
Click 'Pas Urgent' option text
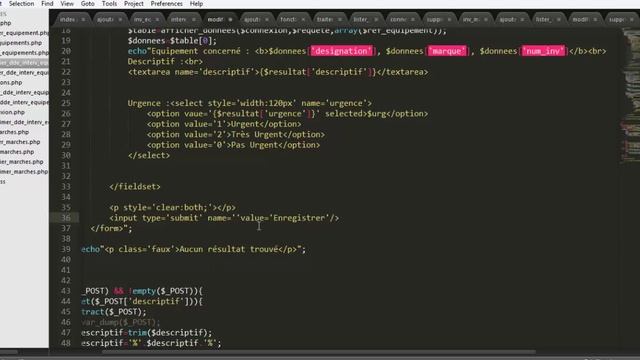(255, 145)
